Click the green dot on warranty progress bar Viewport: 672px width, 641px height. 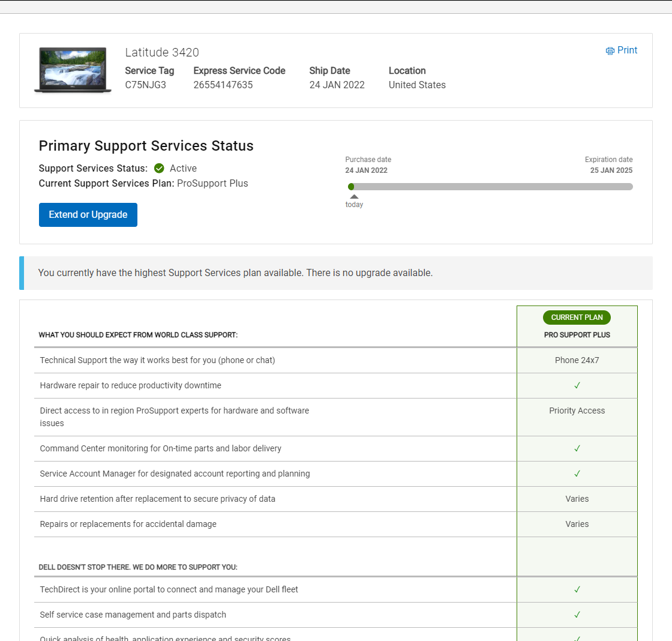click(x=351, y=187)
